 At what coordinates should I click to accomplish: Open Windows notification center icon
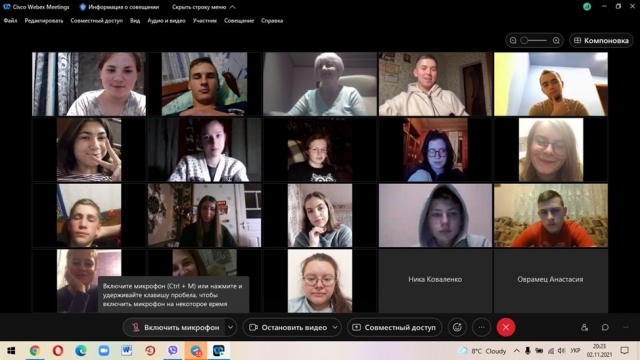click(624, 351)
